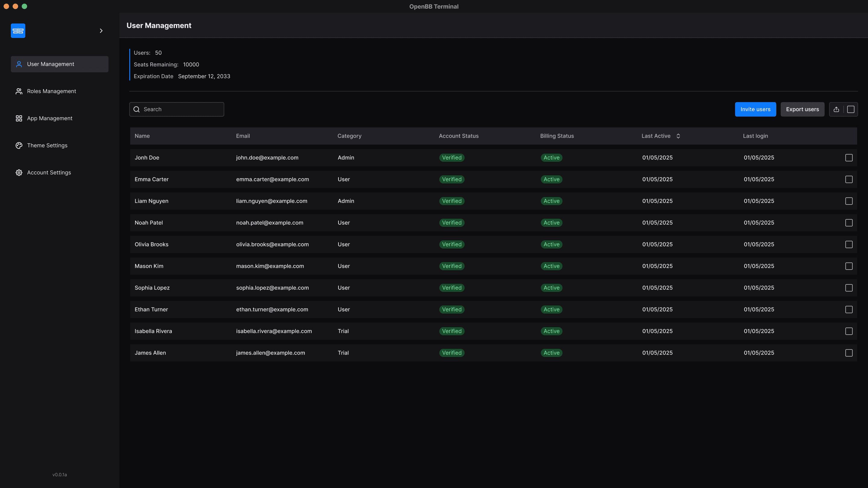This screenshot has height=488, width=868.
Task: Click the Roles Management people icon
Action: (19, 91)
